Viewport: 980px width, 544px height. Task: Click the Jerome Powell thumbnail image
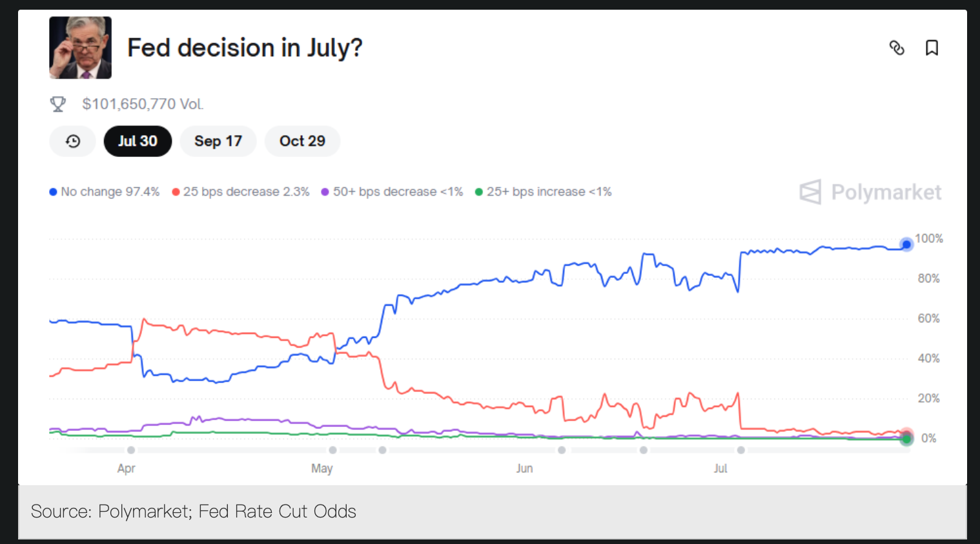[81, 48]
